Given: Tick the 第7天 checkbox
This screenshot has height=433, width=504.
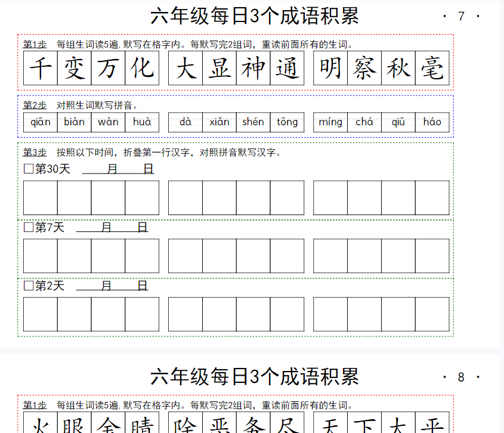Looking at the screenshot, I should point(28,227).
